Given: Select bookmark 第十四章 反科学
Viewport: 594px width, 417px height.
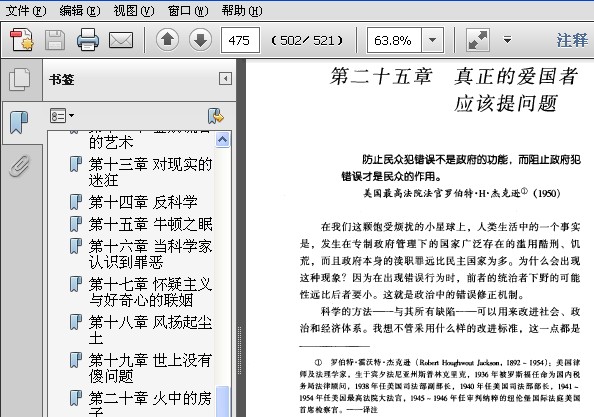Looking at the screenshot, I should [x=143, y=202].
